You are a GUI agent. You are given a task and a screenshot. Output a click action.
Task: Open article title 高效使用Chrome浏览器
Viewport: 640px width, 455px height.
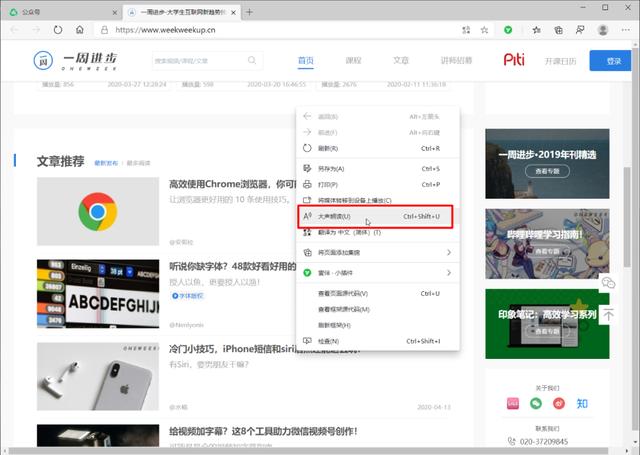tap(233, 184)
